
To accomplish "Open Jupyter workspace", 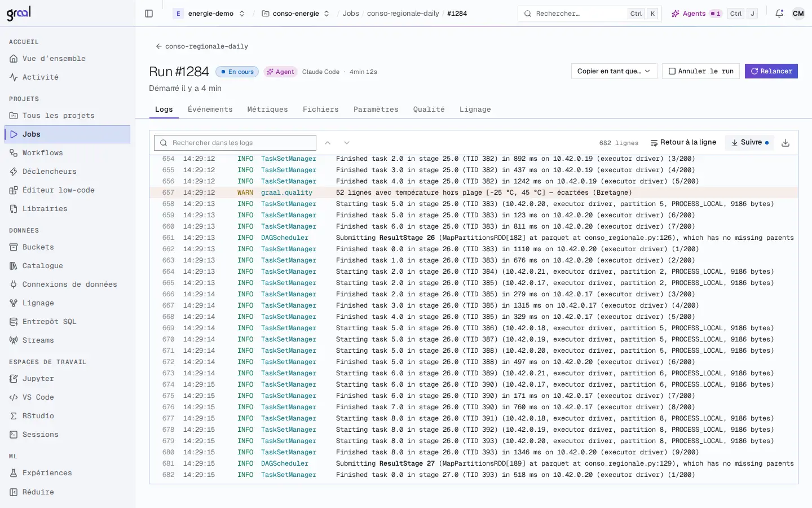I will click(67, 379).
